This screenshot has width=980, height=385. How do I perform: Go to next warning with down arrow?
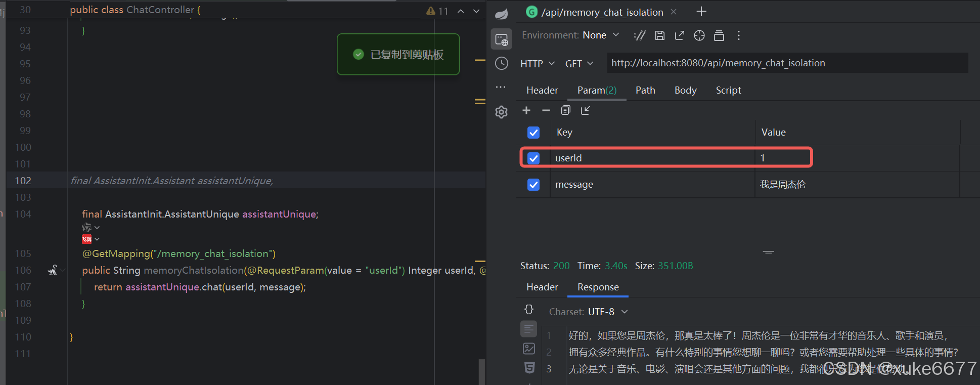(476, 11)
